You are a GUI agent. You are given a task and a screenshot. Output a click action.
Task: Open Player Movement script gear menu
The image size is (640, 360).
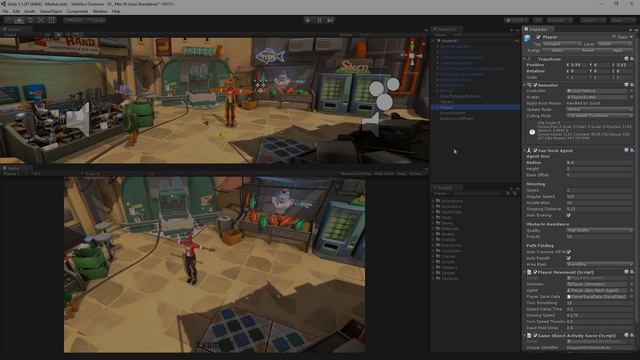tap(632, 272)
